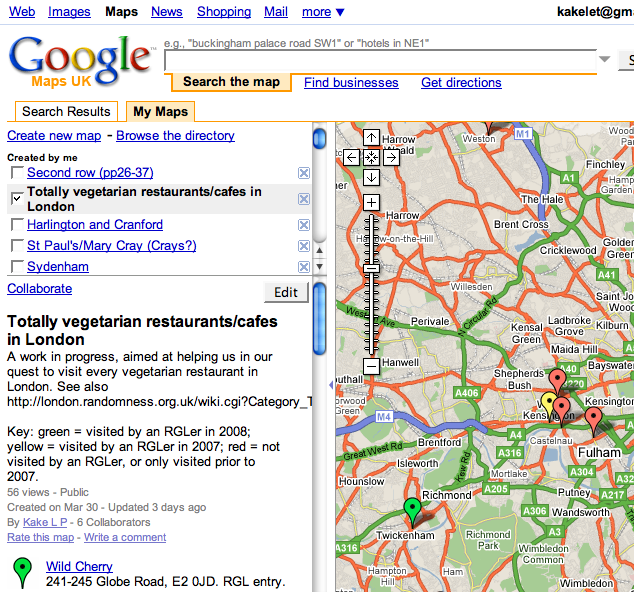The image size is (634, 592).
Task: Pan the map right with arrow control
Action: click(x=391, y=157)
